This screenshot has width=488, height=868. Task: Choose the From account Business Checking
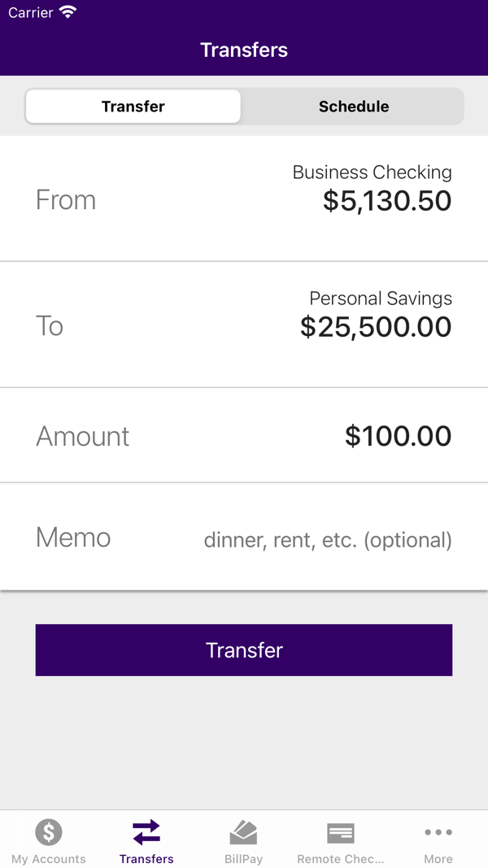point(244,198)
